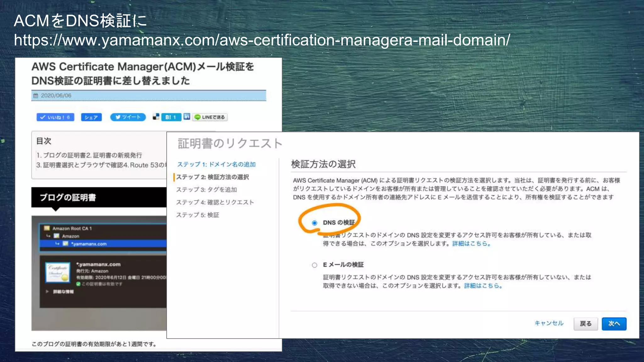Click the 検証方法の選択 heading
Viewport: 644px width, 362px height.
click(x=323, y=164)
